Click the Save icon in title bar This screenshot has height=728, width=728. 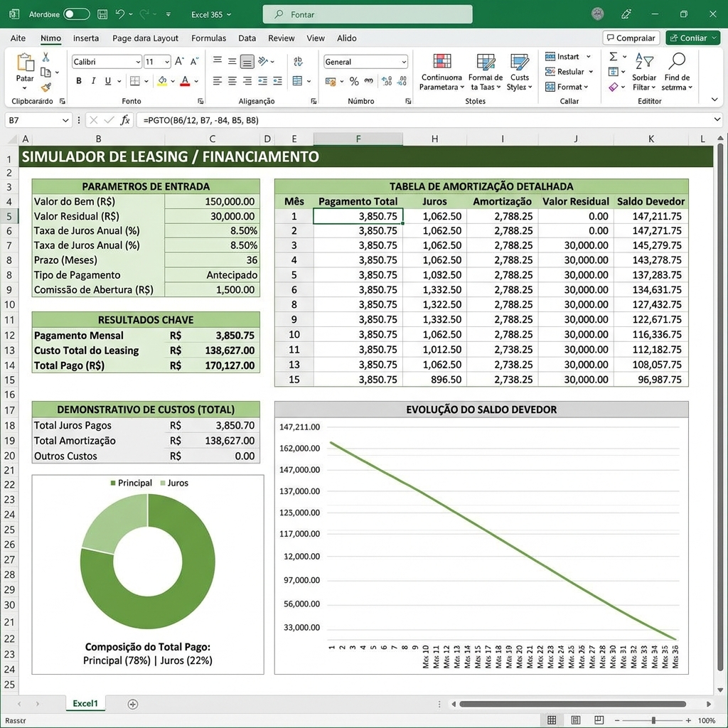pos(102,14)
